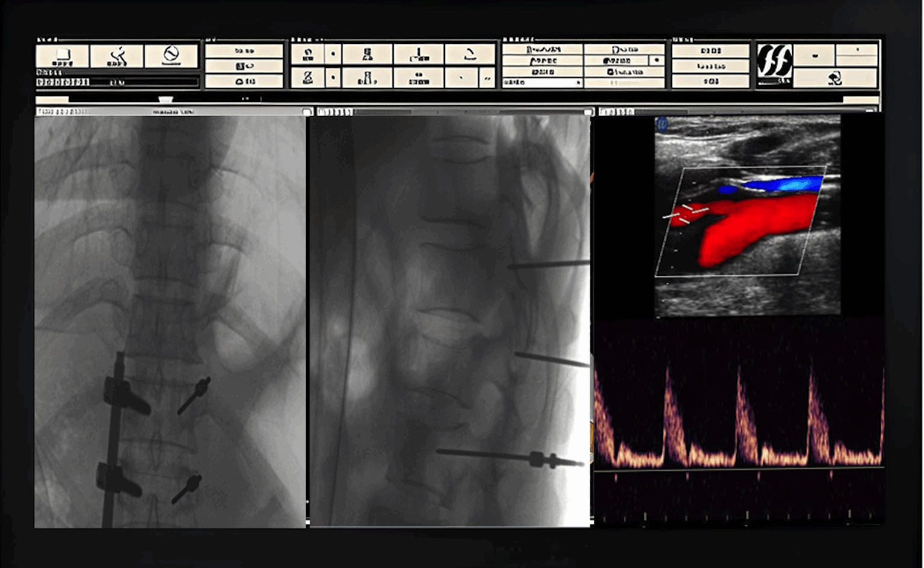Click the save-to-disk icon at far right
924x568 pixels.
pos(836,79)
